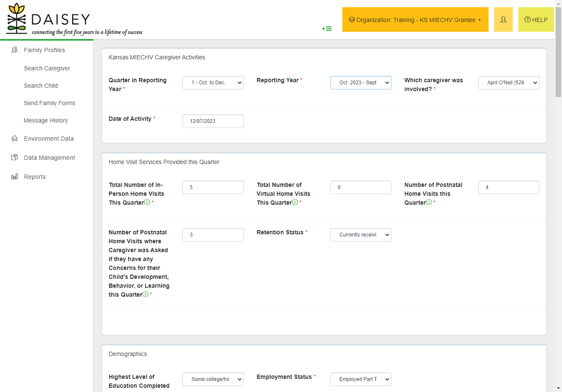The width and height of the screenshot is (562, 392).
Task: Collapse the sidebar with the green menu toggle icon
Action: [327, 29]
